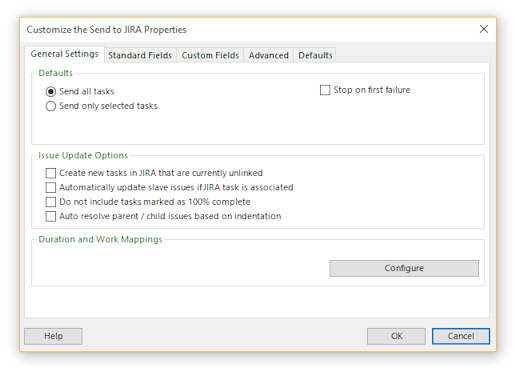
Task: Enable Do not include 100% complete tasks
Action: [51, 202]
